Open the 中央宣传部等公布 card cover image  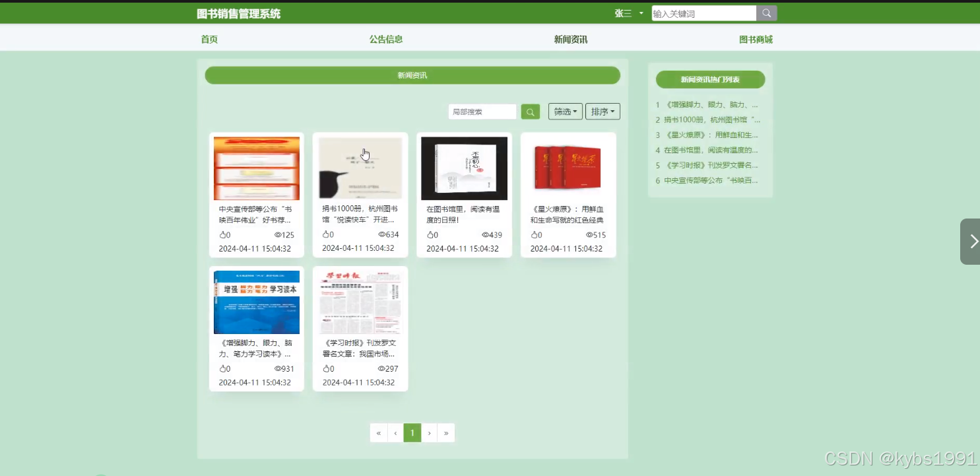click(x=257, y=168)
